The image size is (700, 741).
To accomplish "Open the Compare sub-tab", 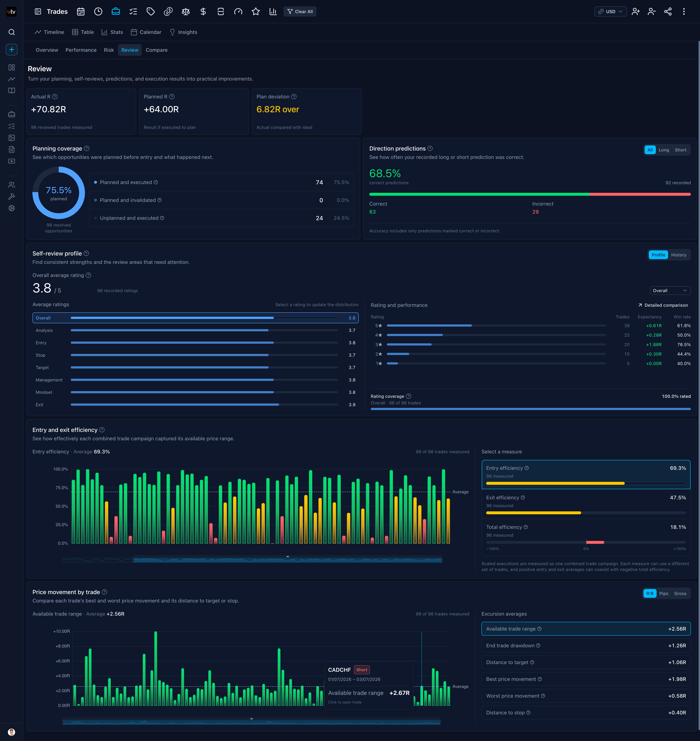I will 157,50.
